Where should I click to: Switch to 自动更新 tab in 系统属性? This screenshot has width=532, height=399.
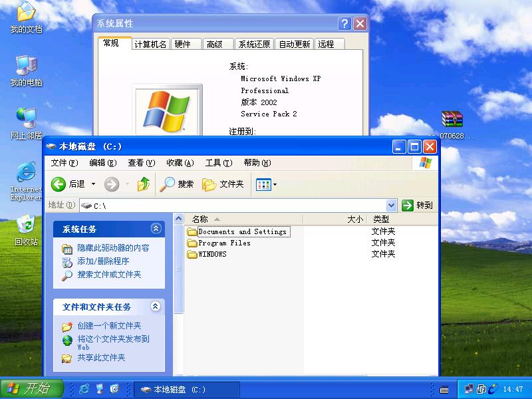point(294,45)
